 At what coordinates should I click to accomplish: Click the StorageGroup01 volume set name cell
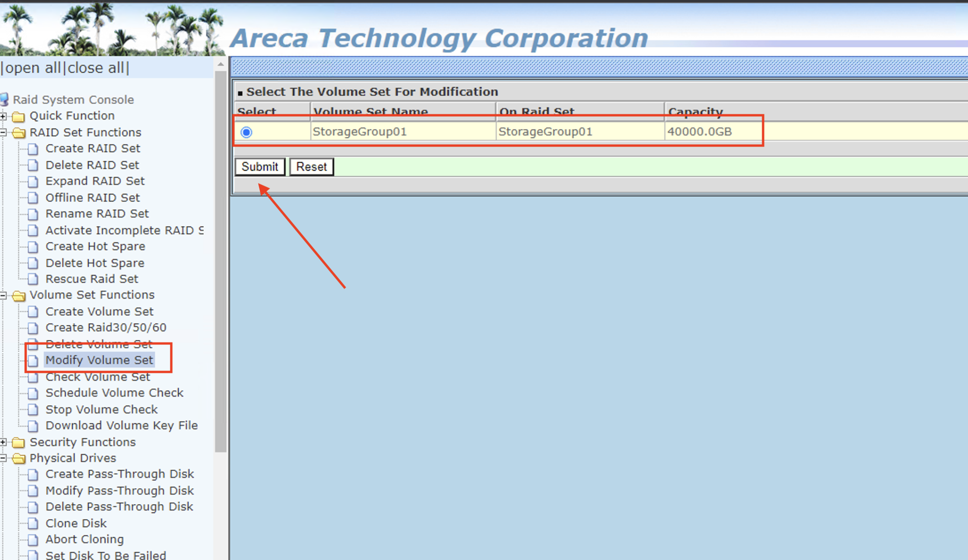403,132
